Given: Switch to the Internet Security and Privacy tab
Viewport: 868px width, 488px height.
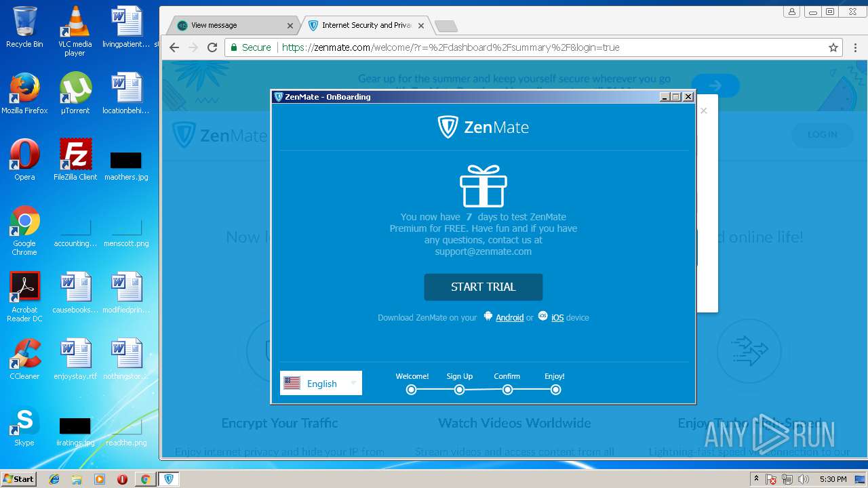Looking at the screenshot, I should point(366,25).
